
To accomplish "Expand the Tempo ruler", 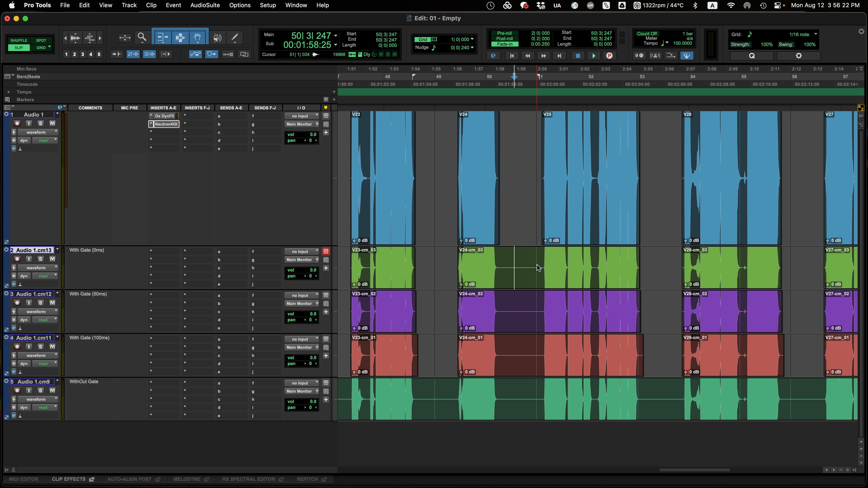I will (x=9, y=92).
